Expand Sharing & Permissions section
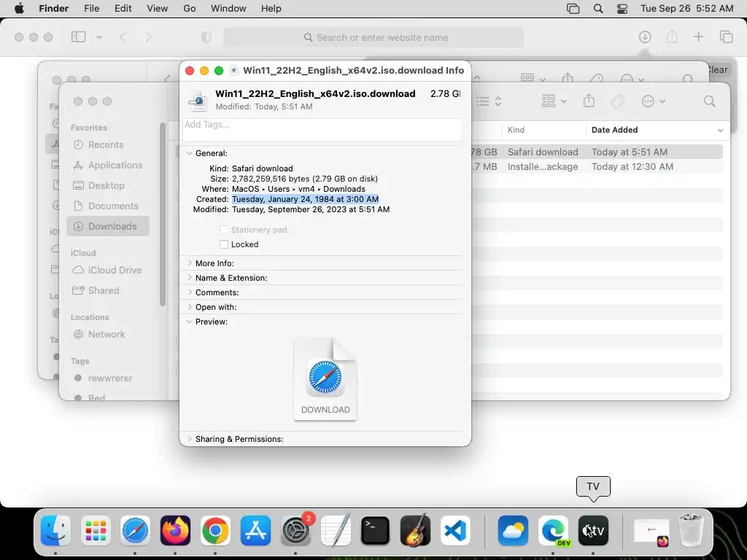 click(x=190, y=438)
